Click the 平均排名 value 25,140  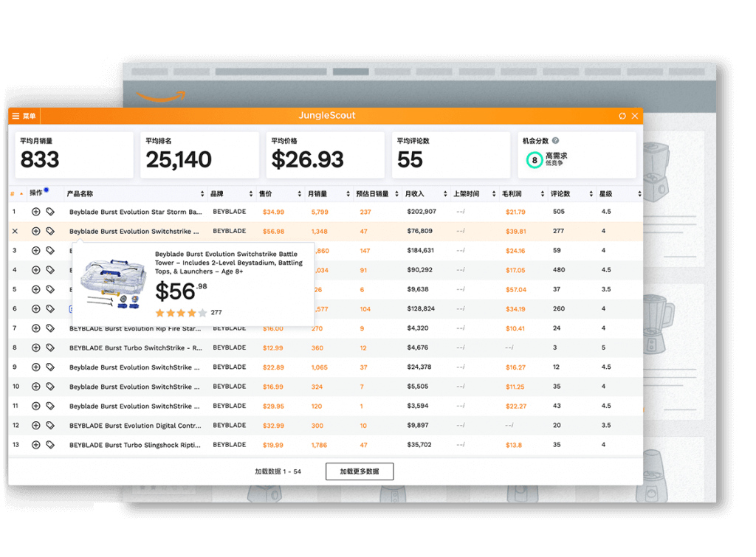(179, 159)
